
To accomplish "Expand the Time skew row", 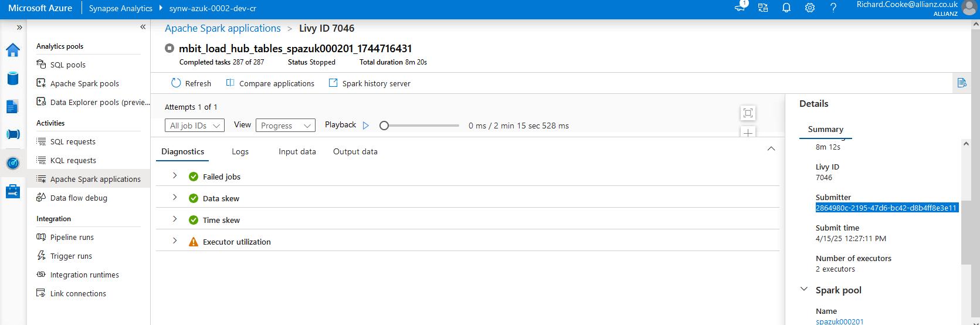I will tap(175, 219).
